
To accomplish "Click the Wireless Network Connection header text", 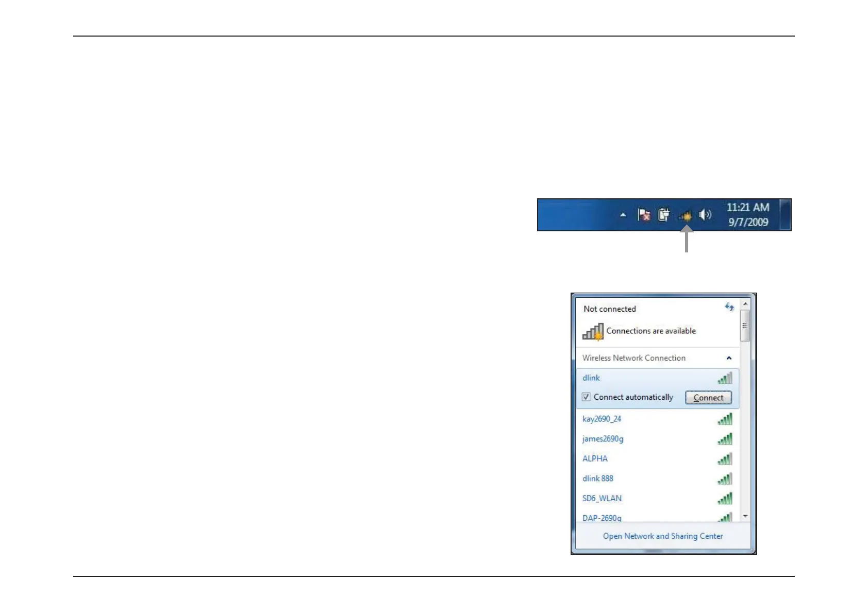I will click(633, 358).
